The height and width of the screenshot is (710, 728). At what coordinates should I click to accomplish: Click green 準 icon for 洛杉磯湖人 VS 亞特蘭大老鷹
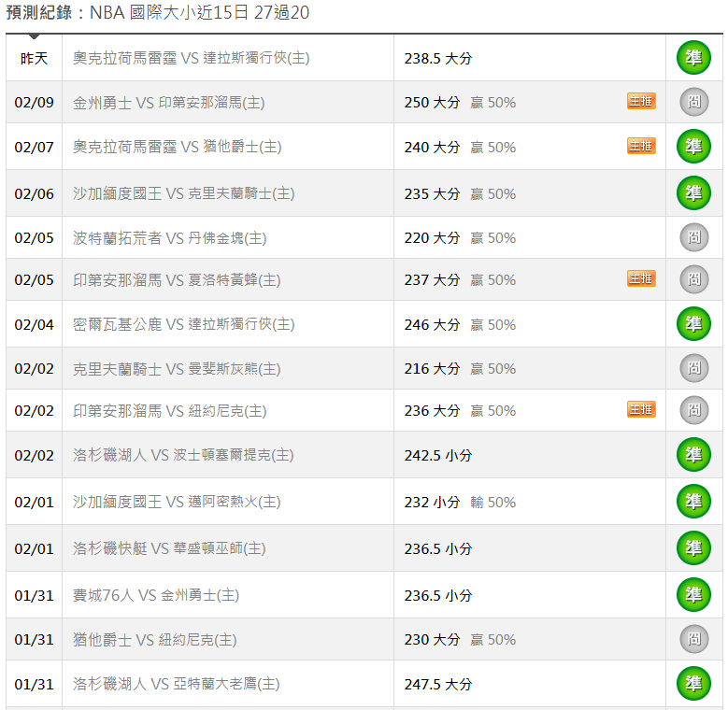tap(693, 683)
